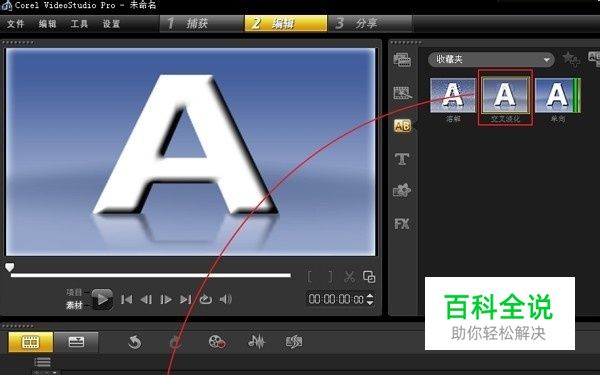This screenshot has height=375, width=600.
Task: Select the 交叉淡化 transition thumbnail
Action: [x=505, y=95]
